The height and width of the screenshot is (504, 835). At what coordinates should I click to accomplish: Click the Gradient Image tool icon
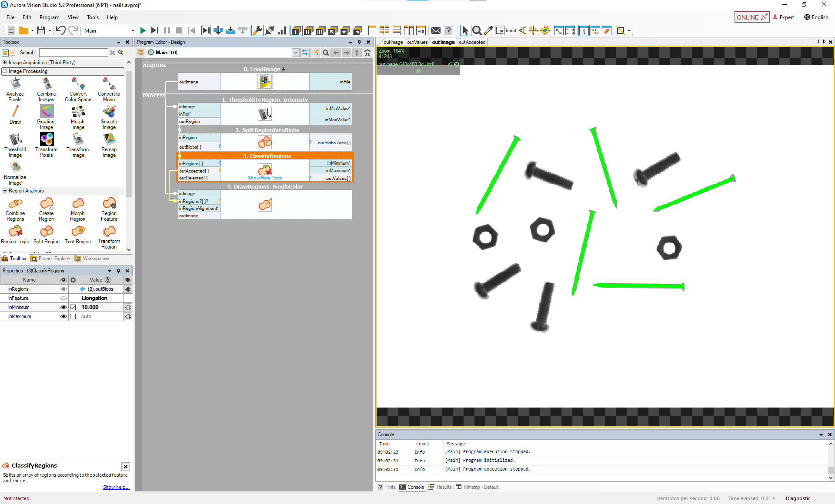coord(47,112)
